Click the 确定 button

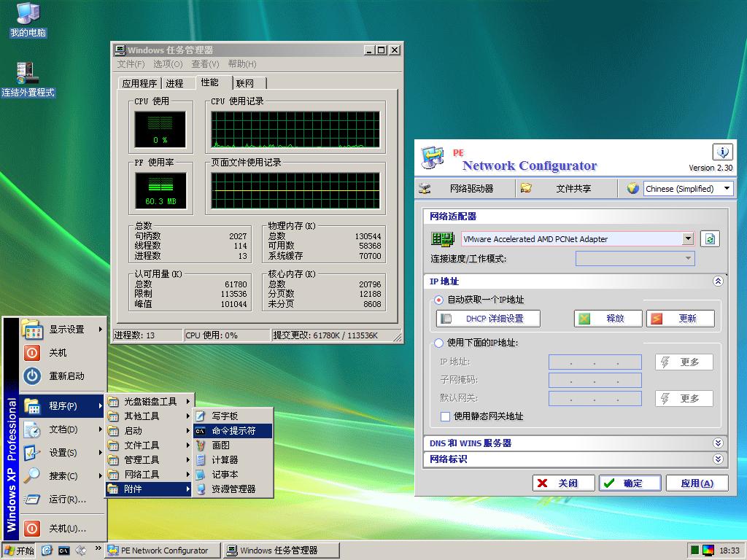point(630,483)
